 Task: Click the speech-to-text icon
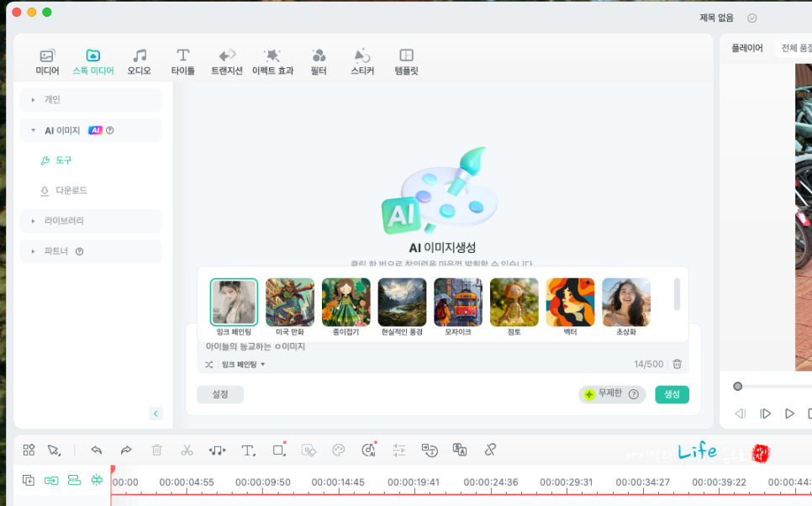(430, 450)
